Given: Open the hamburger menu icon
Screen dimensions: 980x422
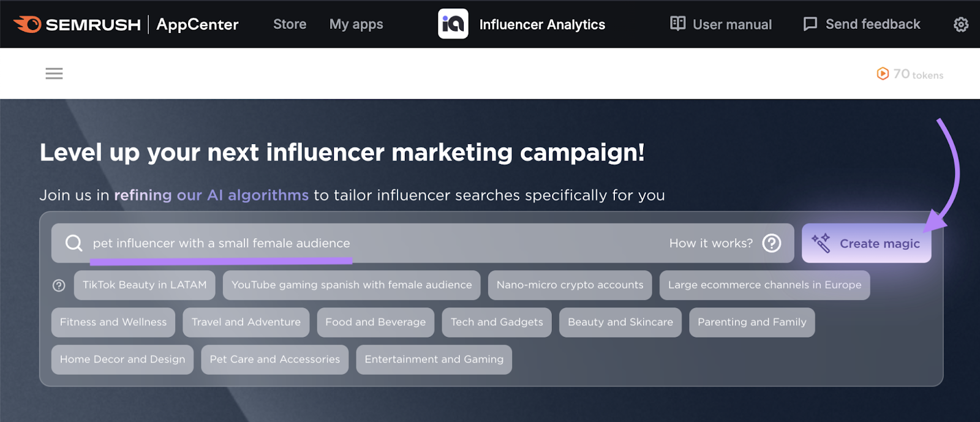Looking at the screenshot, I should click(54, 73).
